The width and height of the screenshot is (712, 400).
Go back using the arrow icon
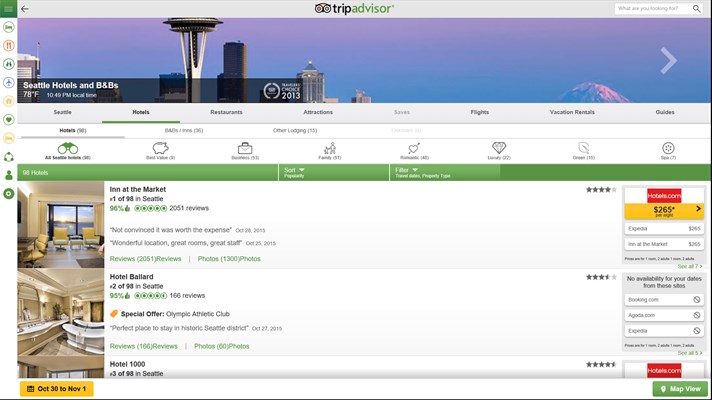coord(25,9)
